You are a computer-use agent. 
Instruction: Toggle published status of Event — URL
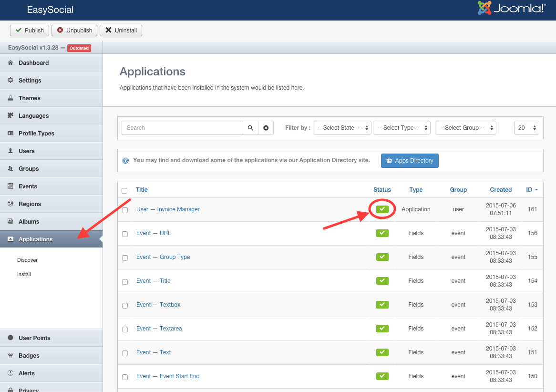click(x=382, y=233)
